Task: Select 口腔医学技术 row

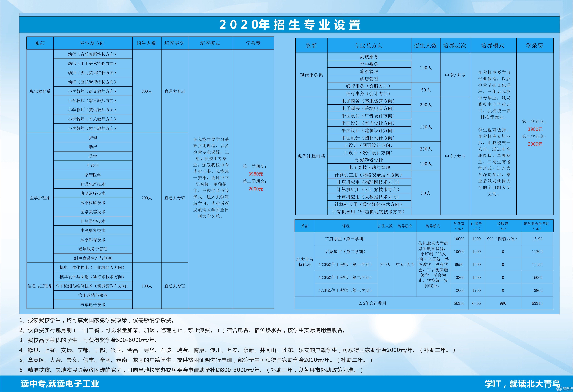Action: point(93,221)
